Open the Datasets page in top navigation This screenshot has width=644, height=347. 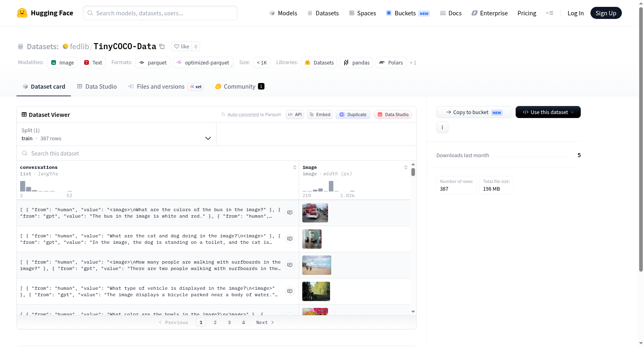(x=323, y=13)
